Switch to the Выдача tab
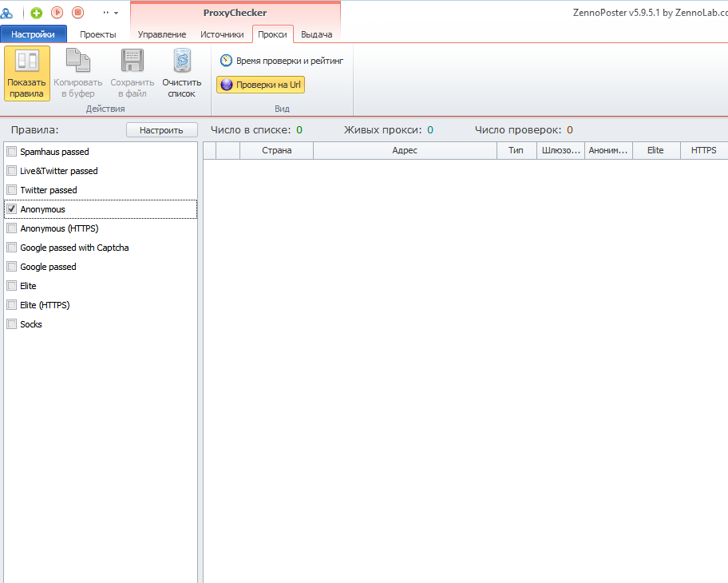Image resolution: width=728 pixels, height=583 pixels. pyautogui.click(x=317, y=34)
